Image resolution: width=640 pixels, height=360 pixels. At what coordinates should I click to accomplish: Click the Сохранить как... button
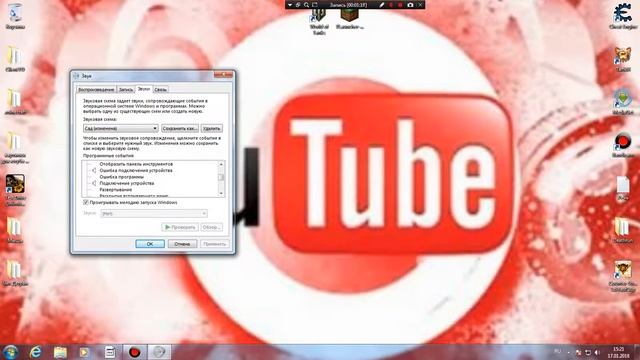180,128
